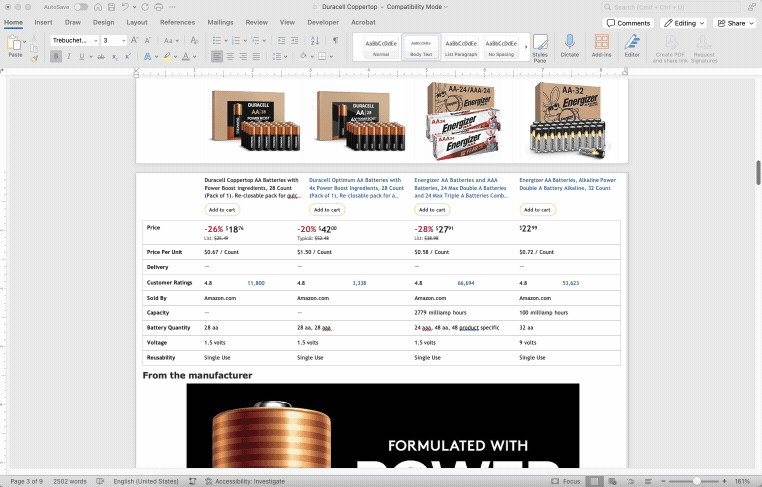Toggle Bold formatting
762x487 pixels.
tap(56, 57)
